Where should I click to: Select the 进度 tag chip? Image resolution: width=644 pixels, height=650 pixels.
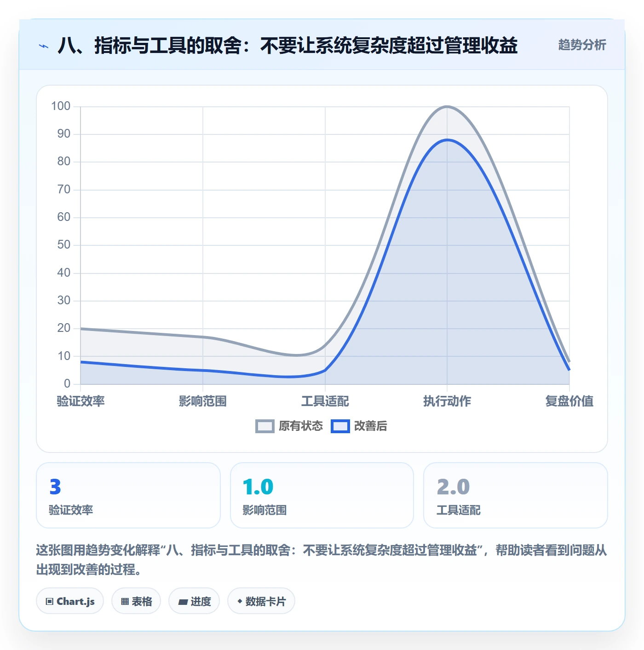194,601
